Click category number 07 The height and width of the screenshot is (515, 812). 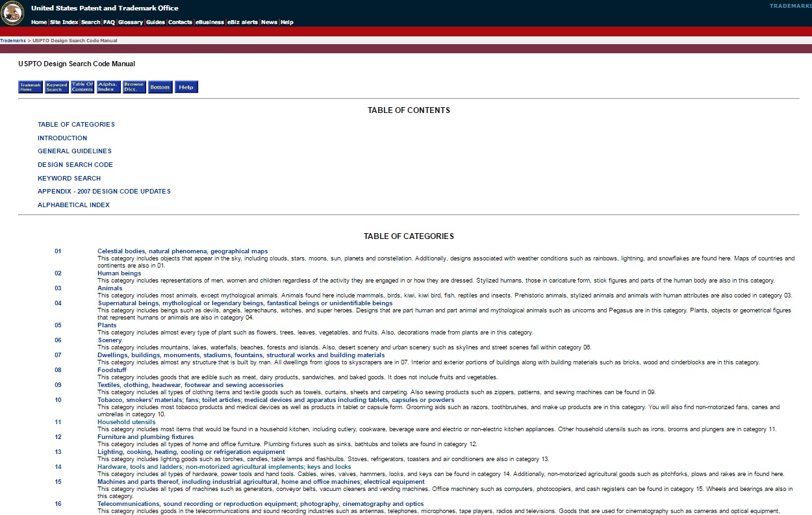tap(58, 355)
